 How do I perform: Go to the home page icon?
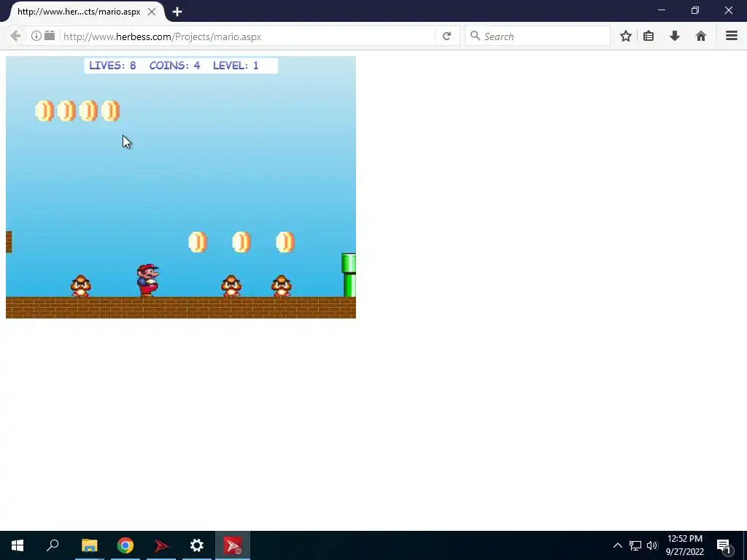pyautogui.click(x=701, y=36)
